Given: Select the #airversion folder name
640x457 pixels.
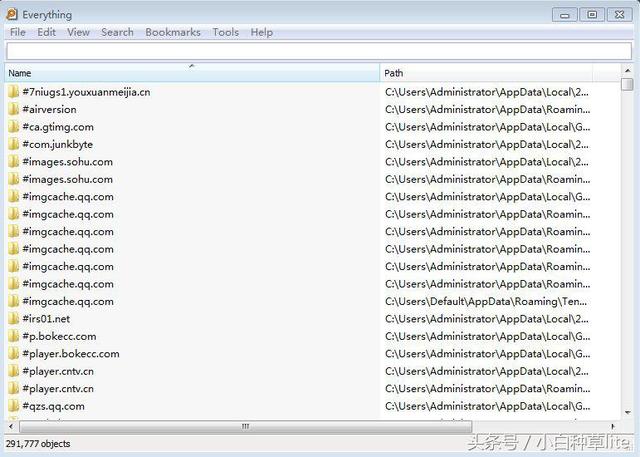Looking at the screenshot, I should click(x=49, y=109).
